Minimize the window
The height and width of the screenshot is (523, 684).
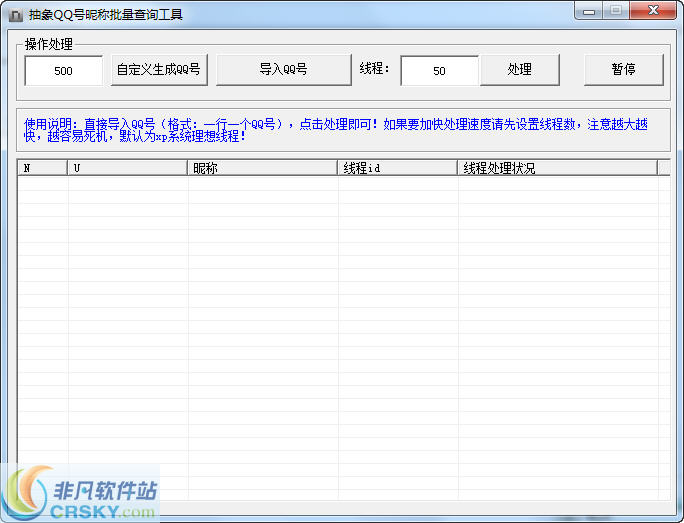coord(589,10)
